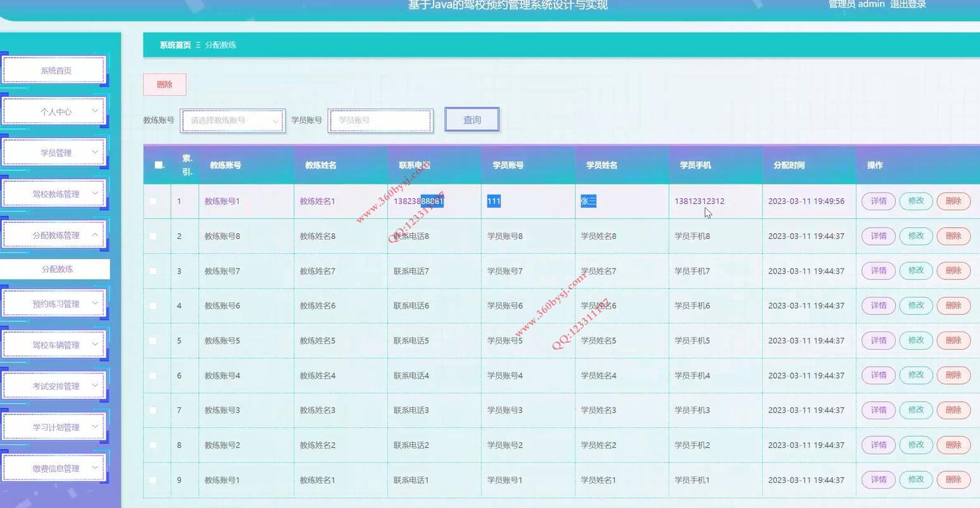View 详情 for row 教练账号3
This screenshot has height=508, width=980.
pos(879,410)
